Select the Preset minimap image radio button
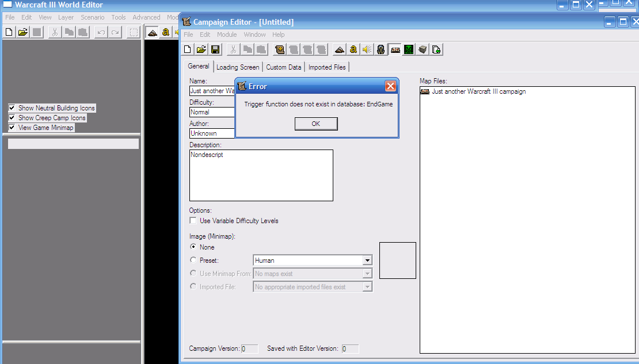639x364 pixels. pyautogui.click(x=193, y=260)
